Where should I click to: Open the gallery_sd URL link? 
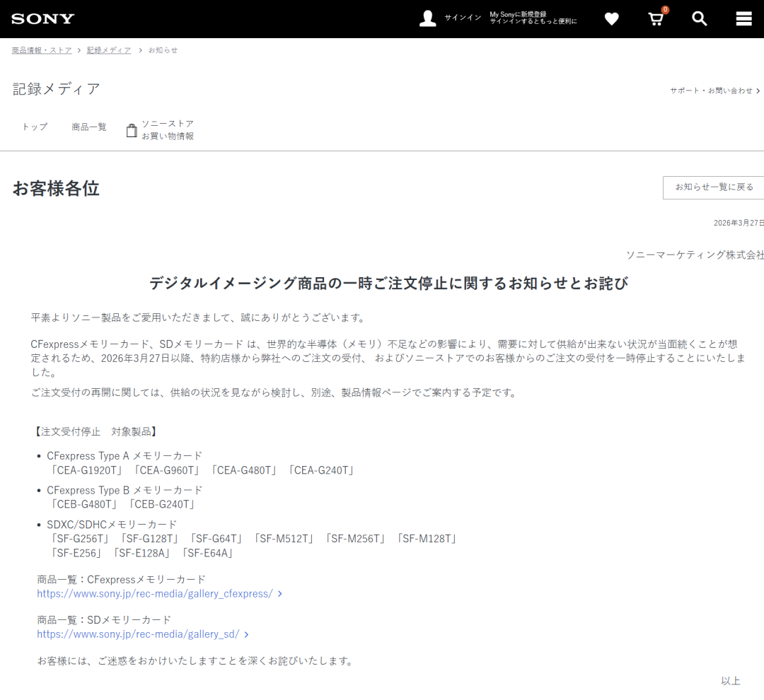[138, 634]
